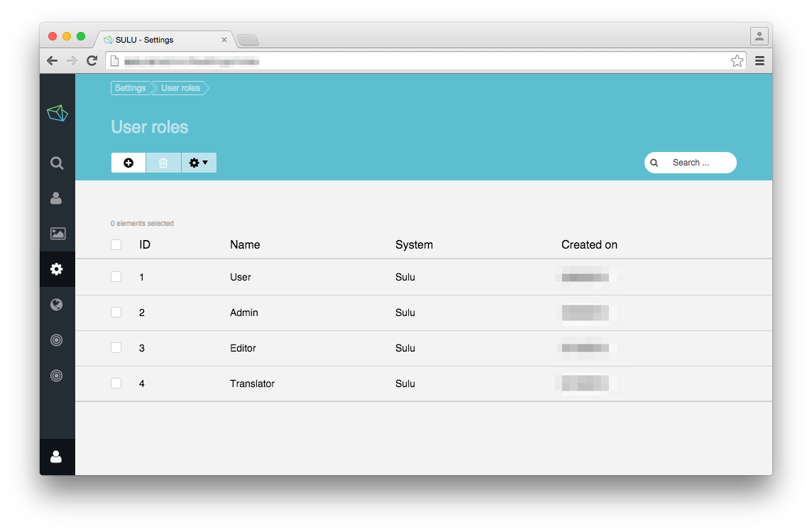Click the trash delete button
The image size is (812, 532).
coord(163,163)
